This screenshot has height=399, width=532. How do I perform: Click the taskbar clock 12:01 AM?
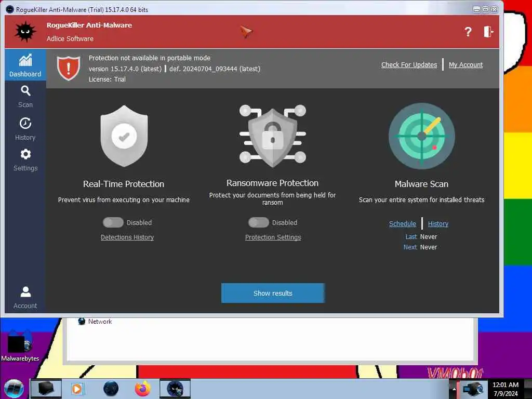click(x=506, y=385)
